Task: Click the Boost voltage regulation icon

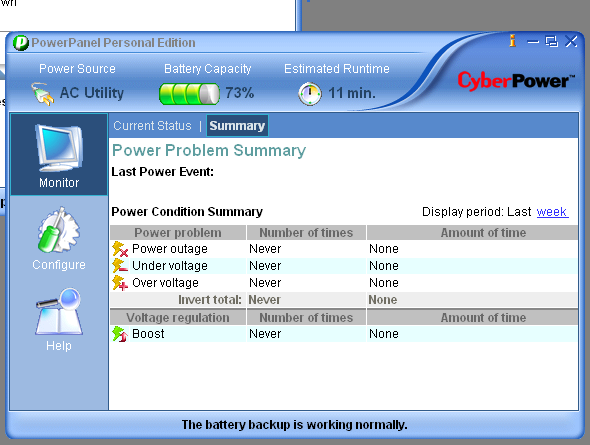Action: click(x=120, y=334)
